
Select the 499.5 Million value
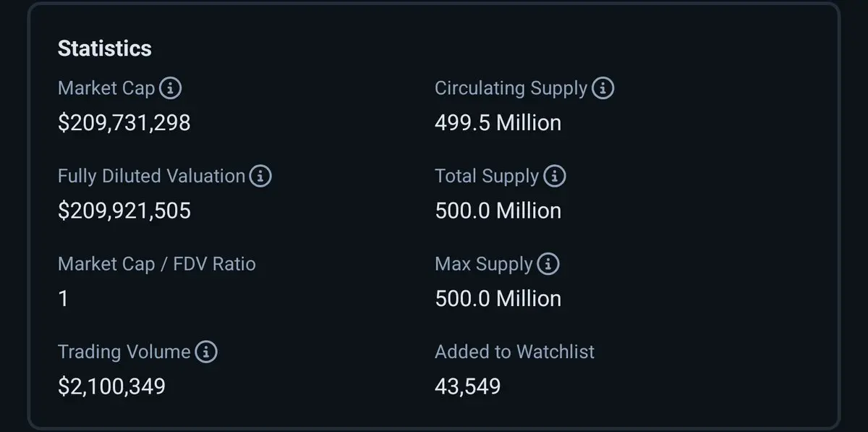498,123
